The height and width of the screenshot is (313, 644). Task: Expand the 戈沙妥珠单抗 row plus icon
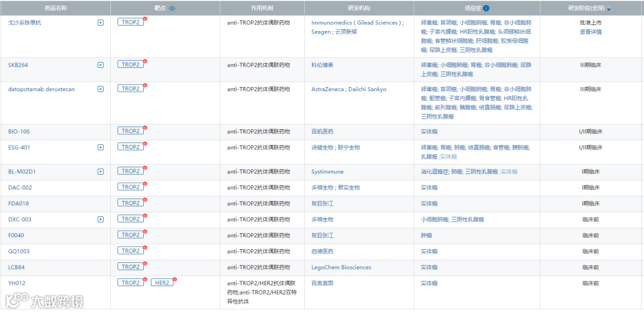tap(101, 23)
